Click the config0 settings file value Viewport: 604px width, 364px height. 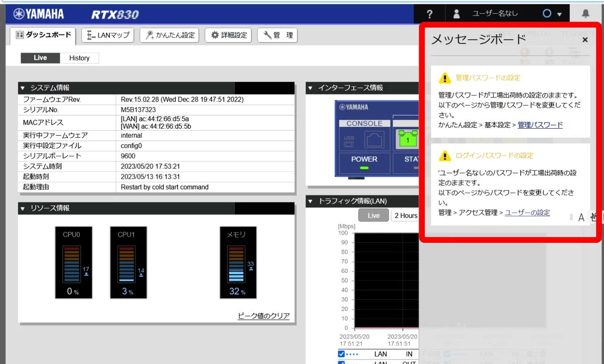[x=131, y=146]
